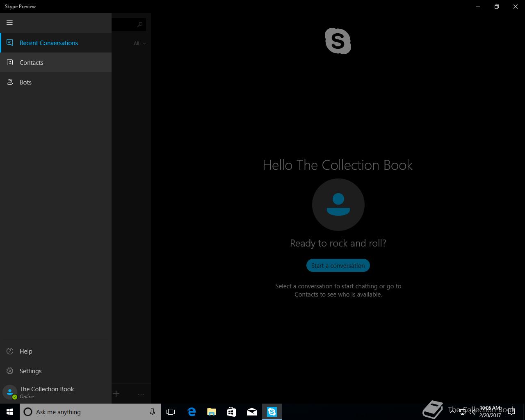
Task: Open File Explorer from taskbar
Action: tap(212, 412)
